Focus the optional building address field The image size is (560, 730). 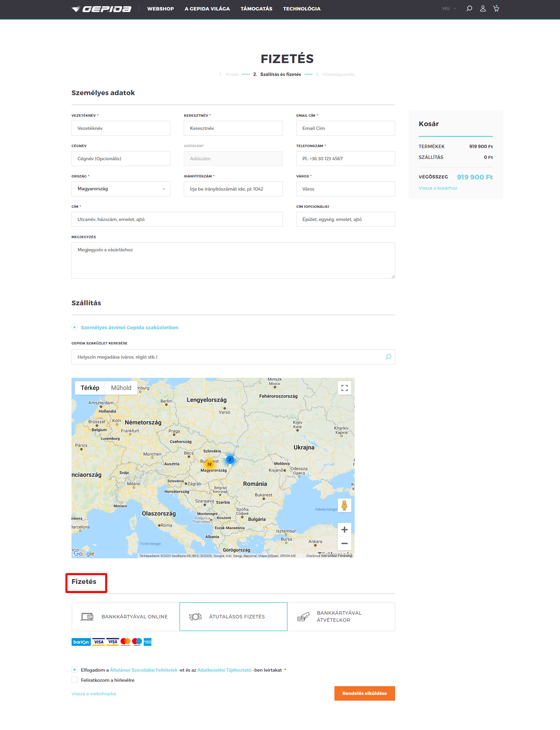(x=346, y=219)
